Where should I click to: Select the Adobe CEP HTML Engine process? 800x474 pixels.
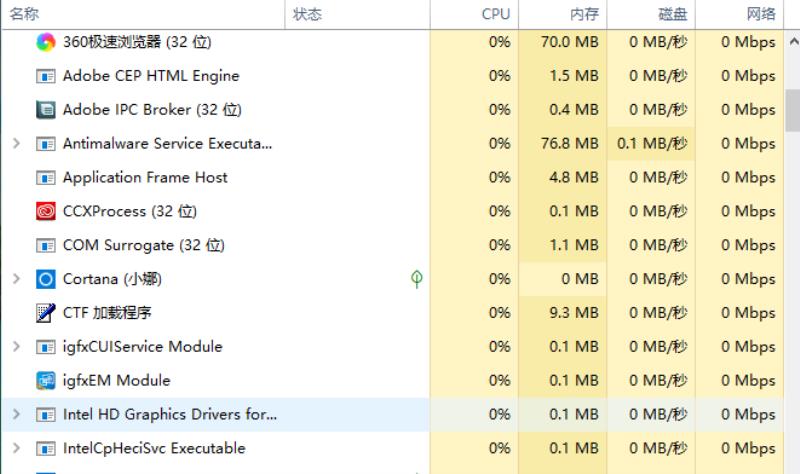point(151,76)
